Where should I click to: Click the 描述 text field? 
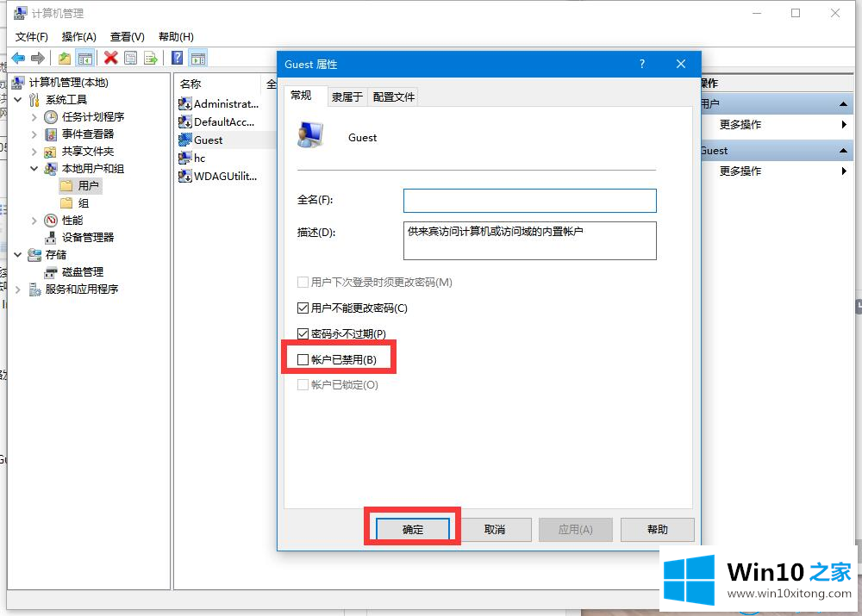point(529,240)
